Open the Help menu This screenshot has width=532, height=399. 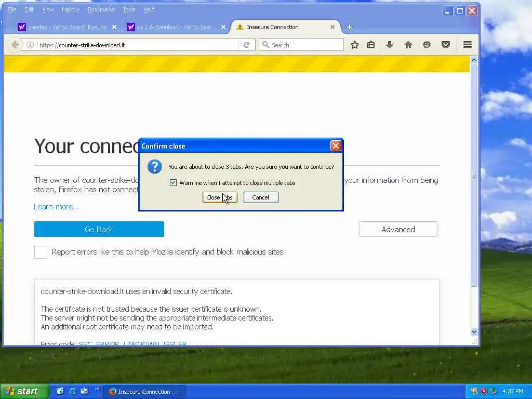149,9
